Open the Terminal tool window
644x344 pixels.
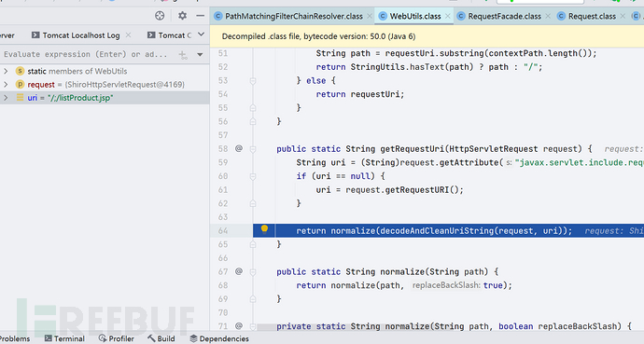point(64,338)
